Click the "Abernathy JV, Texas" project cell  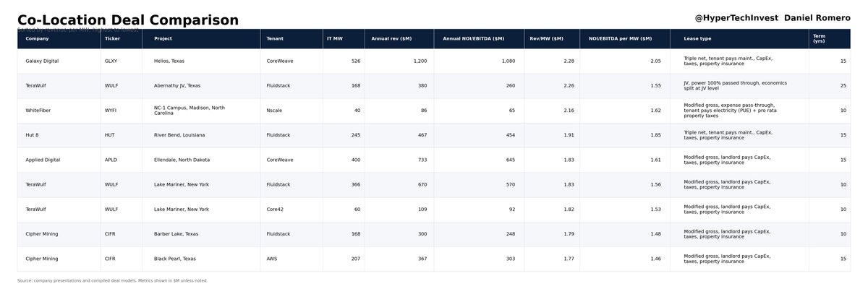pos(177,86)
